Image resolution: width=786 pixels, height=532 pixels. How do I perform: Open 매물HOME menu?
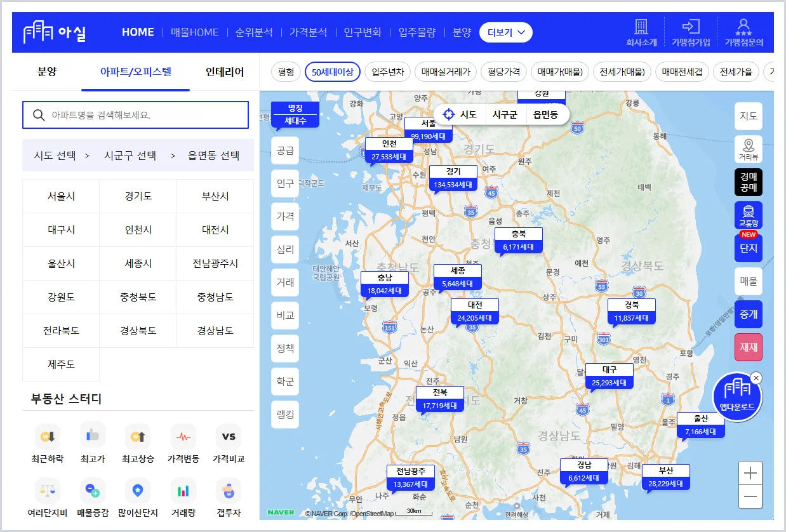tap(194, 32)
